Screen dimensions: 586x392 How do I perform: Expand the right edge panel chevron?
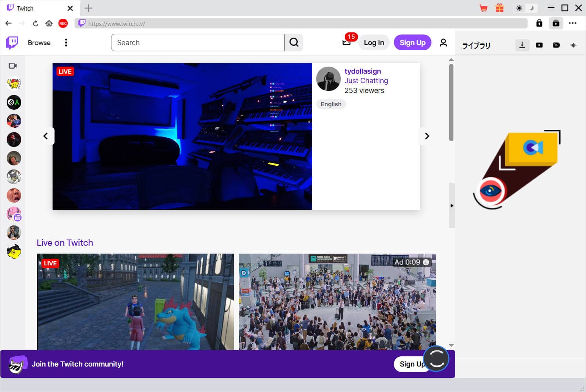pyautogui.click(x=451, y=205)
